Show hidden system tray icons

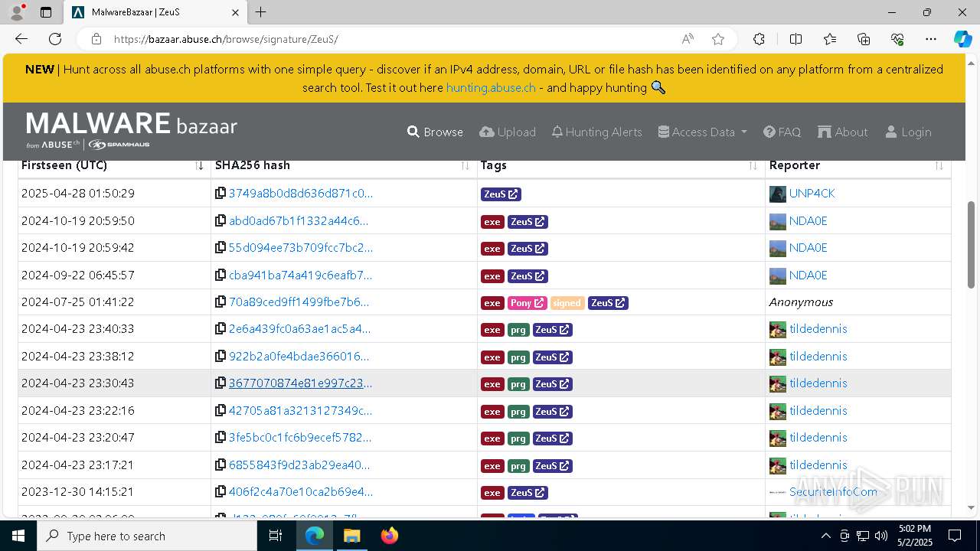pos(825,536)
